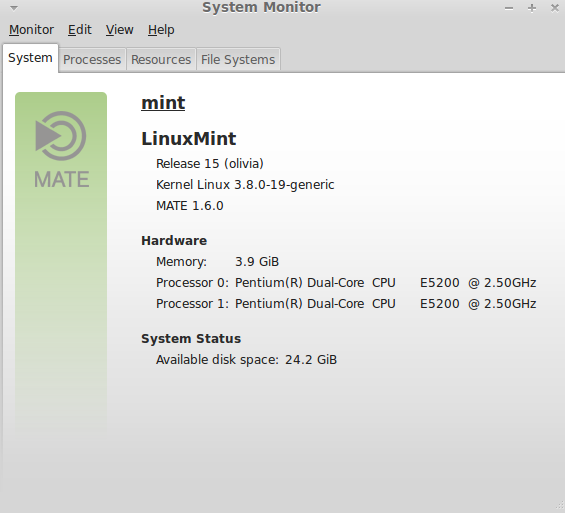The width and height of the screenshot is (565, 513).
Task: Click the Available disk space value
Action: [311, 360]
